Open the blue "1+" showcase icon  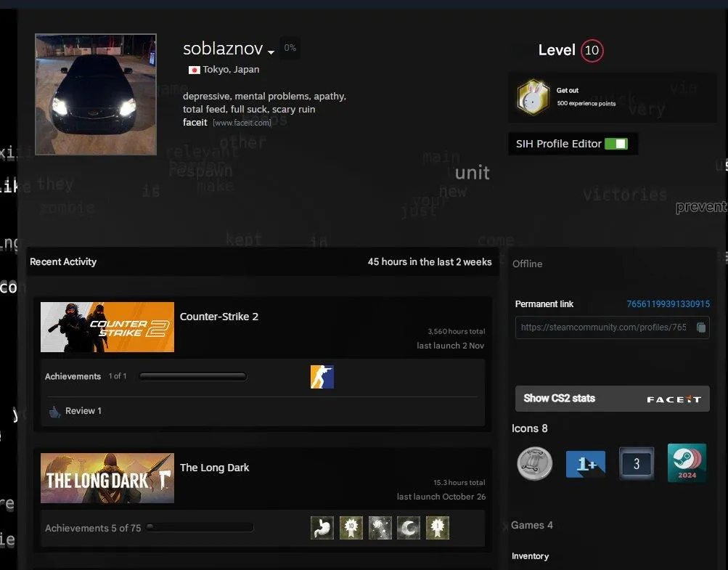click(585, 463)
